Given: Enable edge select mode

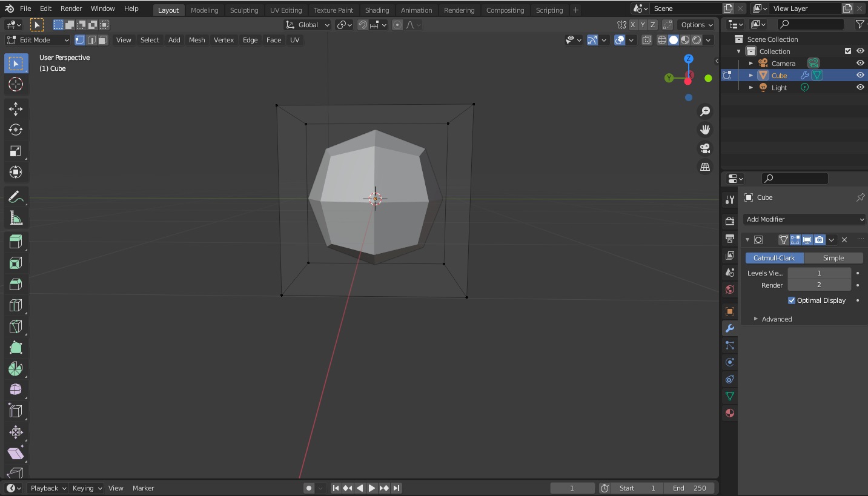Looking at the screenshot, I should [91, 40].
